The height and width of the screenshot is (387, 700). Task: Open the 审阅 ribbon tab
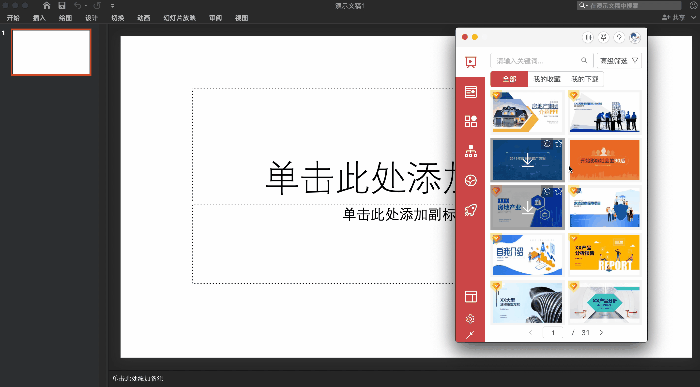coord(215,18)
